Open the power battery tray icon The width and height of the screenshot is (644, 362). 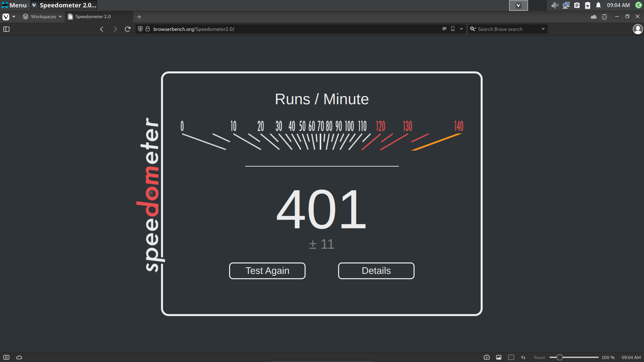(588, 5)
